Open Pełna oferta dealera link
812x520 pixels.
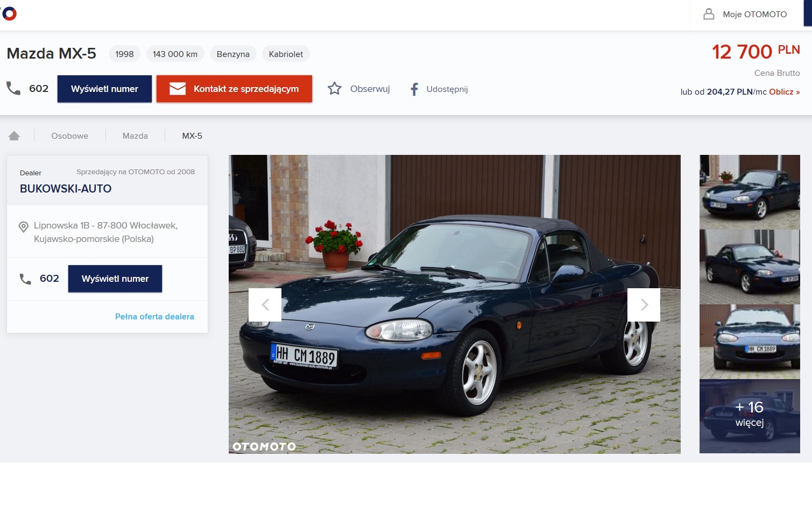[154, 317]
